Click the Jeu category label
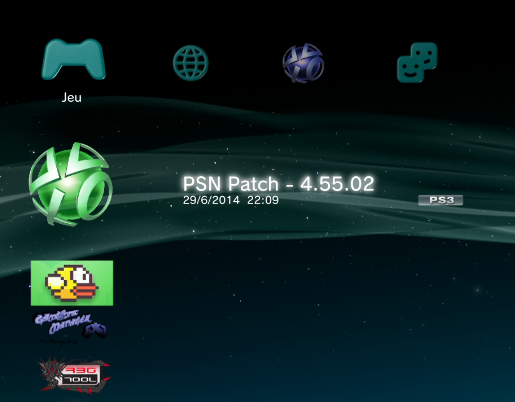 pos(72,97)
